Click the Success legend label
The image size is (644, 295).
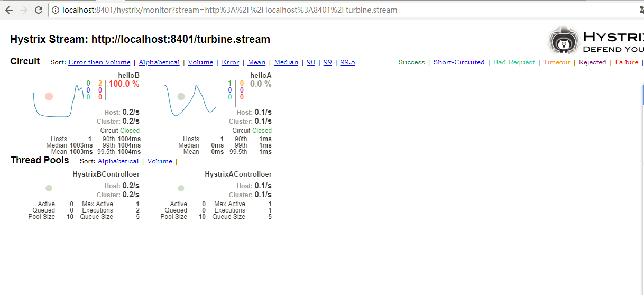[x=411, y=62]
